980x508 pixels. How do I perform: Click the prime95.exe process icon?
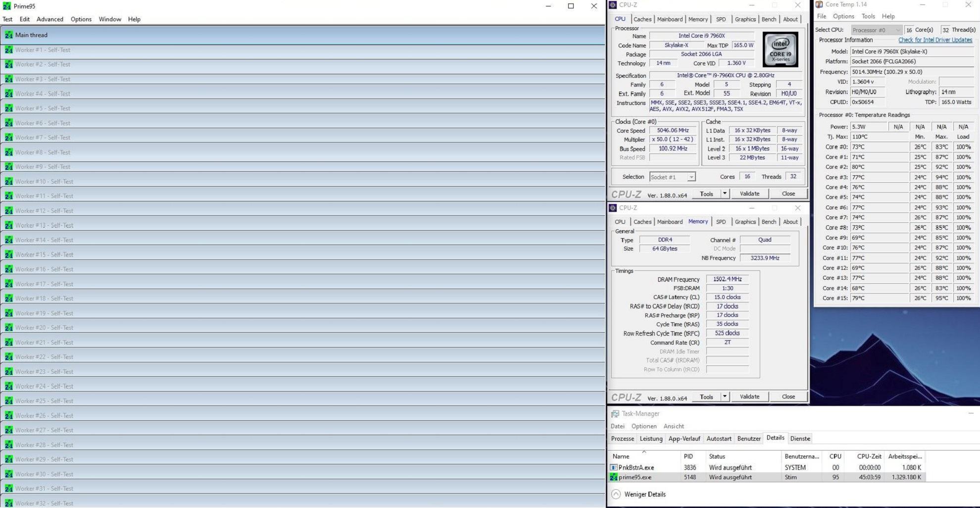(x=614, y=477)
